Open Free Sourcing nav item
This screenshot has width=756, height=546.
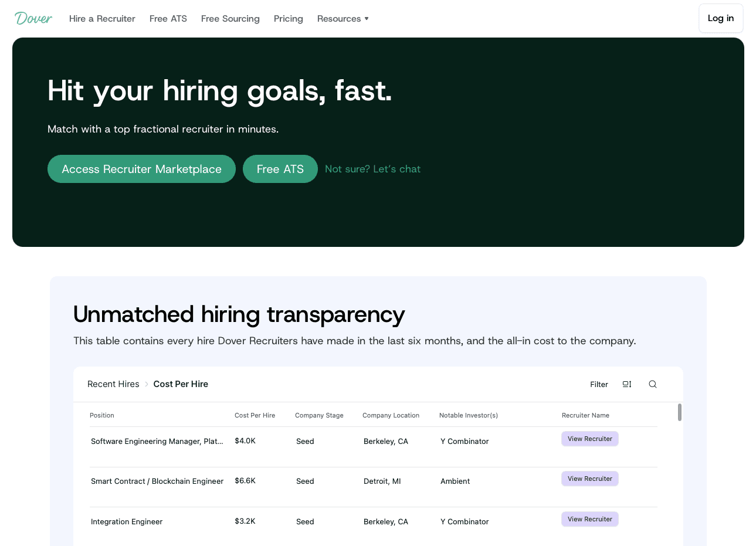(230, 19)
